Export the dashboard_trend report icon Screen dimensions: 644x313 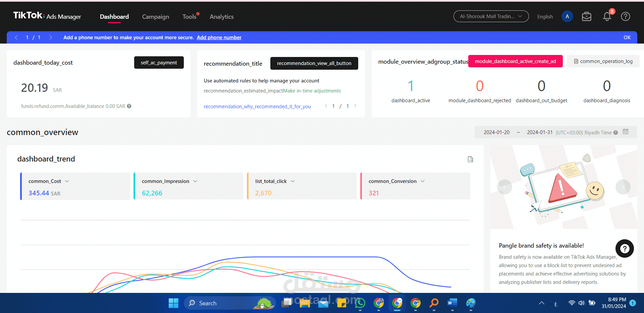(x=471, y=159)
